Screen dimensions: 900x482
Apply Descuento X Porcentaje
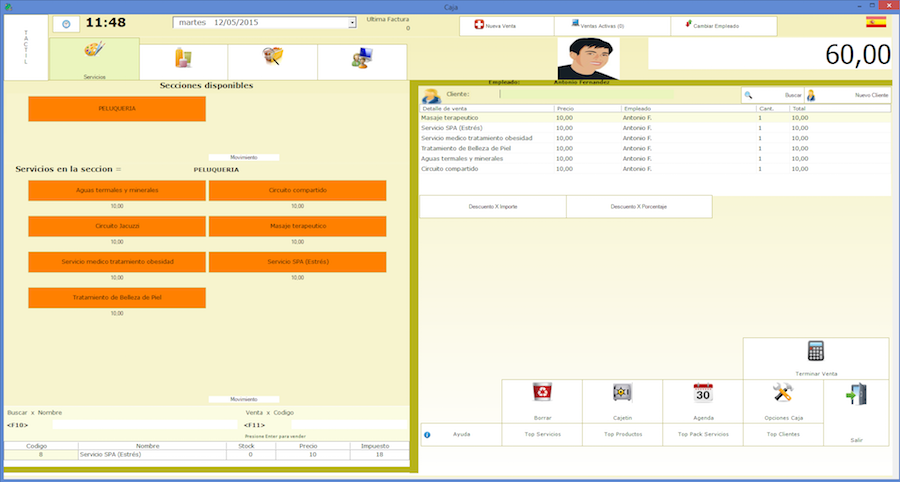click(638, 206)
